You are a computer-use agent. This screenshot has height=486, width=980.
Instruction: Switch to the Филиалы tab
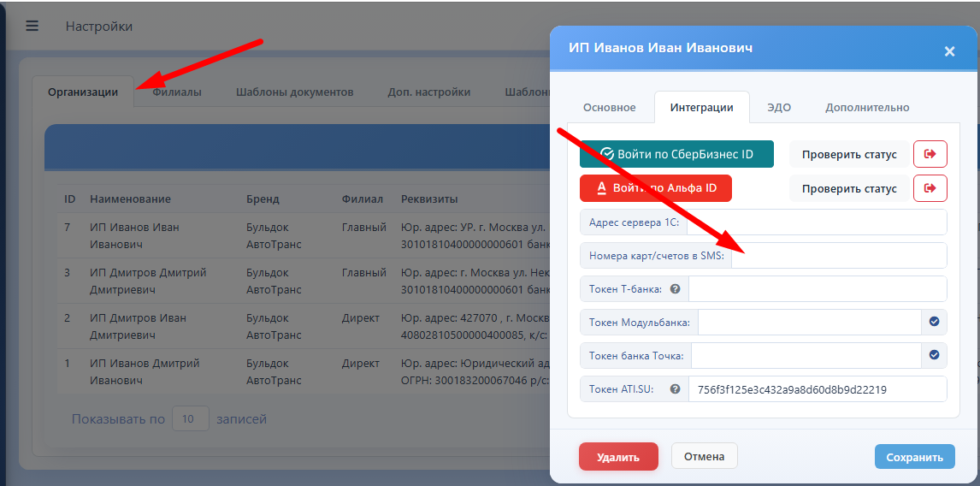click(177, 92)
